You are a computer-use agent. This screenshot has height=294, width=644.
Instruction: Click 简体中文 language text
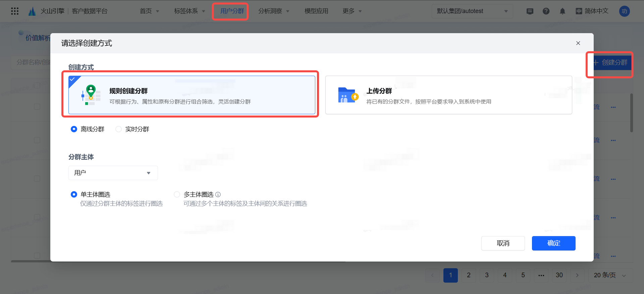596,11
